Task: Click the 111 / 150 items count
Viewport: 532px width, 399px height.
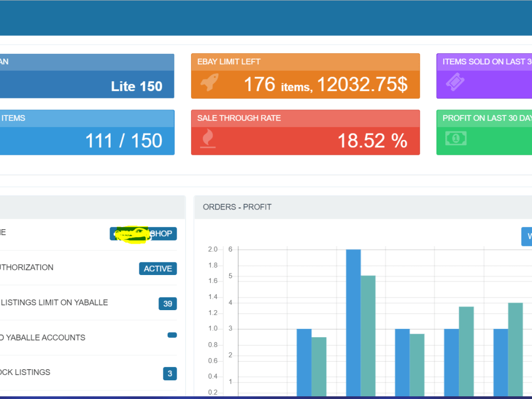Action: pyautogui.click(x=124, y=140)
